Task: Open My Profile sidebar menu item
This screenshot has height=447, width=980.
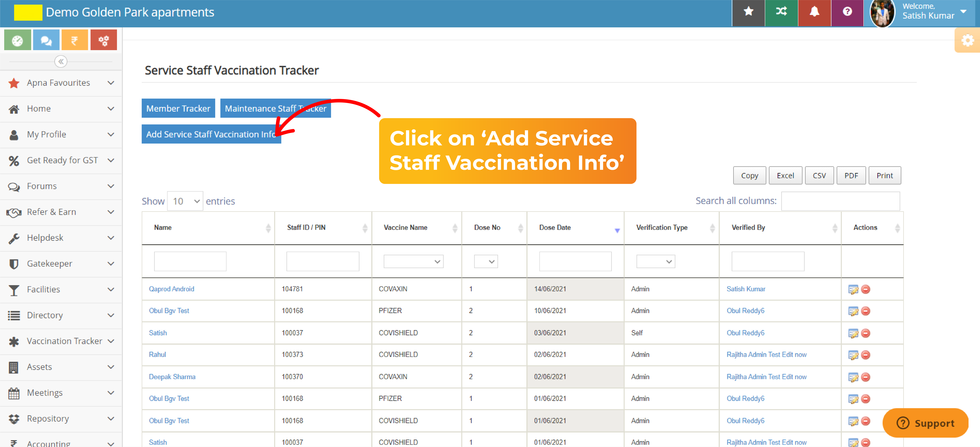Action: pos(61,135)
